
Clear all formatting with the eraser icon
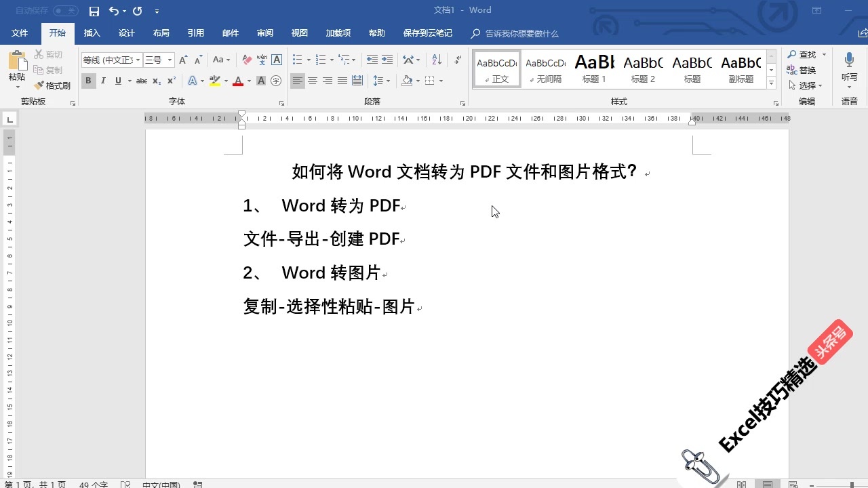[247, 60]
